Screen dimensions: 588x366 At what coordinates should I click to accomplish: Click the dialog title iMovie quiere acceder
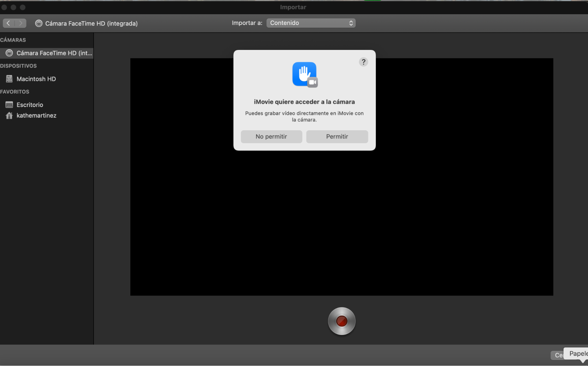304,102
